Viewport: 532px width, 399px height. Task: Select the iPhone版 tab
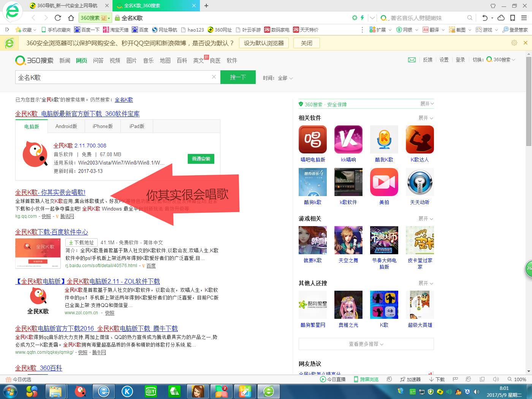pyautogui.click(x=103, y=126)
